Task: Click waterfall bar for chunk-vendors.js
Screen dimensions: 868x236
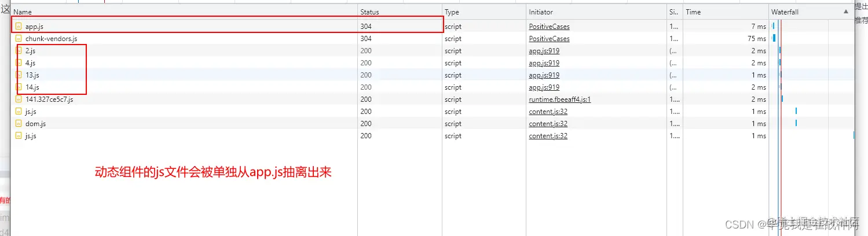Action: coord(774,38)
